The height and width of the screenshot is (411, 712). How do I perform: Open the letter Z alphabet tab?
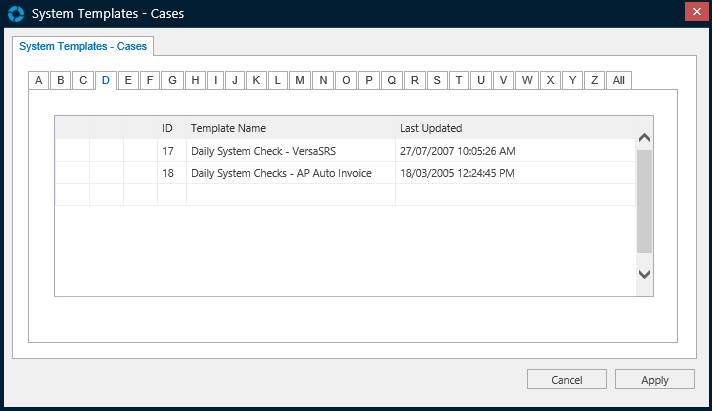coord(594,80)
